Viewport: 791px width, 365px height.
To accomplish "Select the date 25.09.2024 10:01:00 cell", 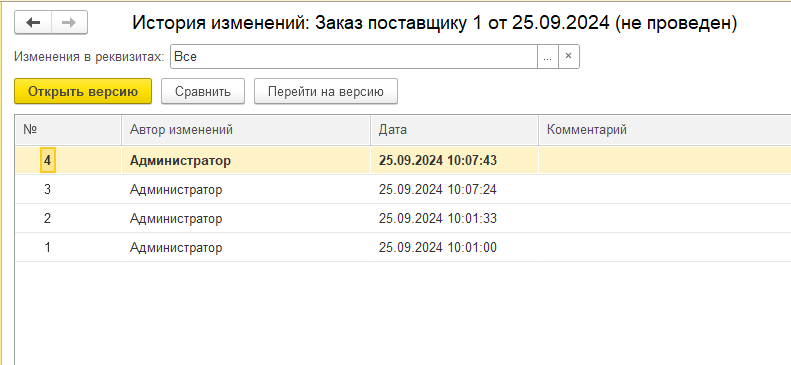I will 454,248.
